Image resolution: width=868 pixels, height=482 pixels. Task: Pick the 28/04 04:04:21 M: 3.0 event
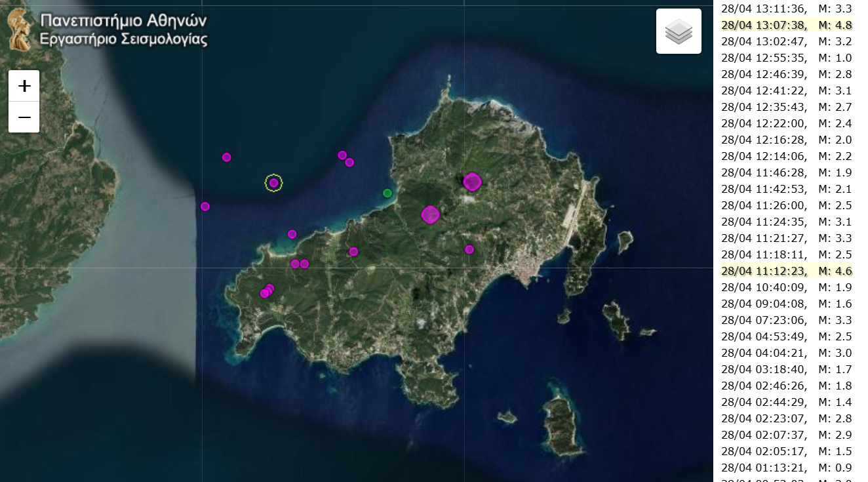pos(786,353)
